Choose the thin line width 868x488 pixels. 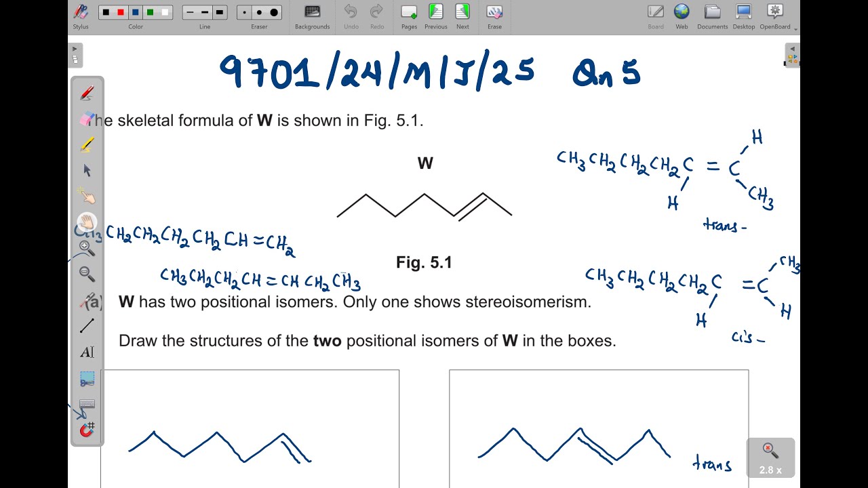click(190, 12)
